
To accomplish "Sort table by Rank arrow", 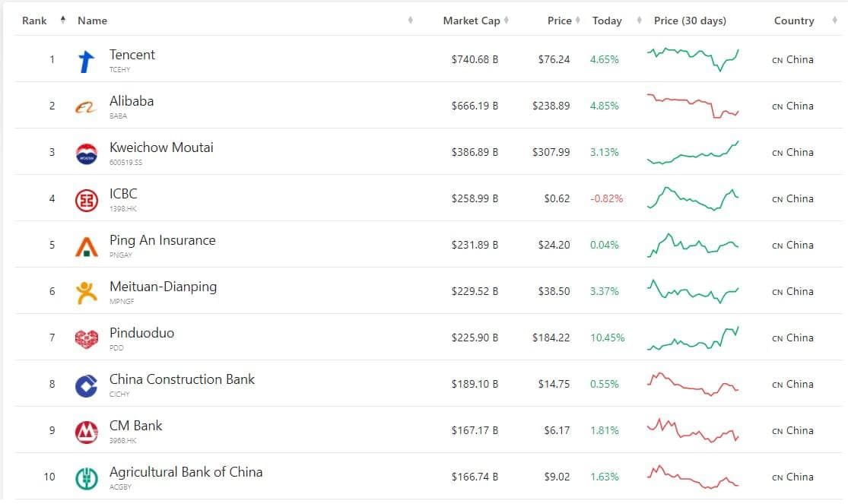I will (x=62, y=20).
